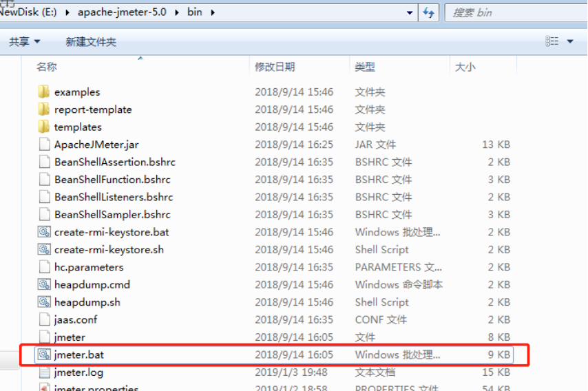Select the jaas.conf file icon
The image size is (588, 391).
point(44,319)
